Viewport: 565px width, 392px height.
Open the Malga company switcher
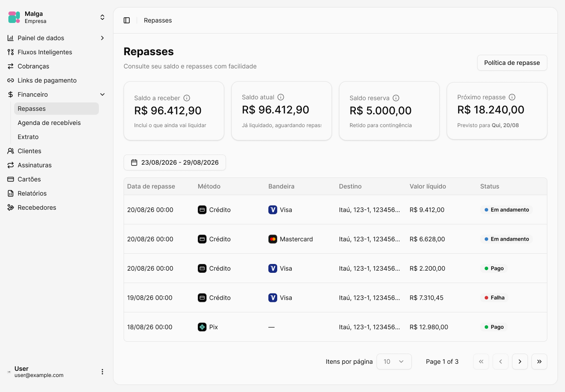56,17
